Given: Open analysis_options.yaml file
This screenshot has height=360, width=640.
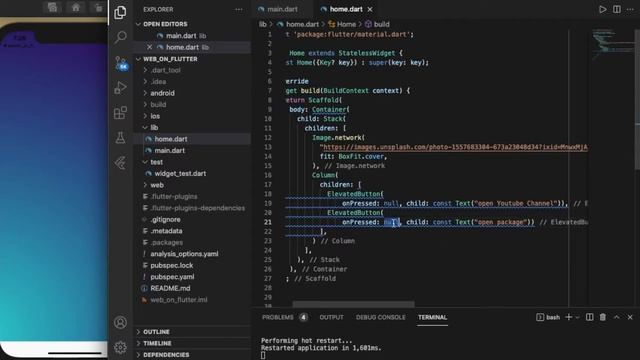Looking at the screenshot, I should [x=184, y=254].
